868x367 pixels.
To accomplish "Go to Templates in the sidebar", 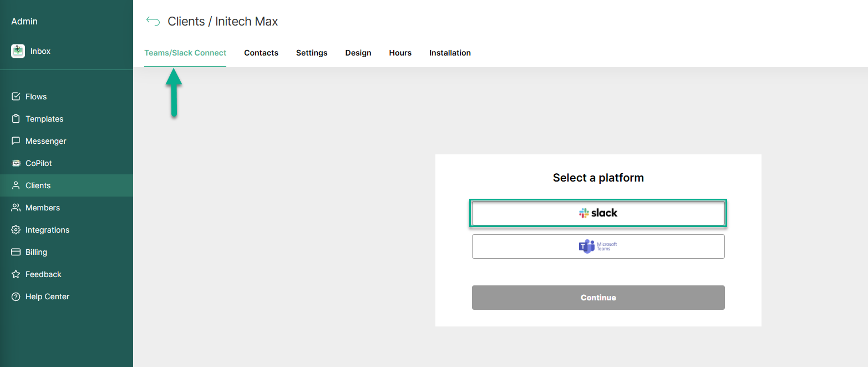I will pos(67,119).
